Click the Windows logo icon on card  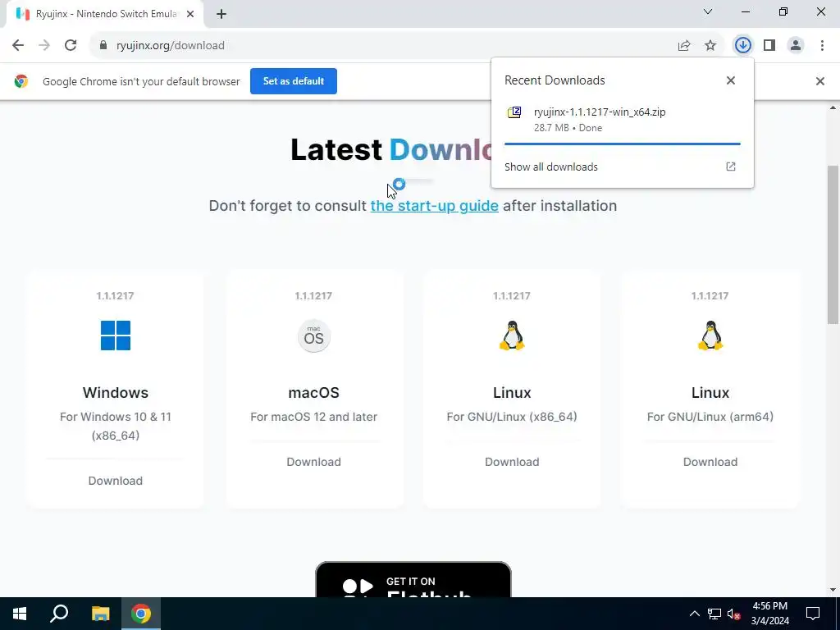coord(116,336)
